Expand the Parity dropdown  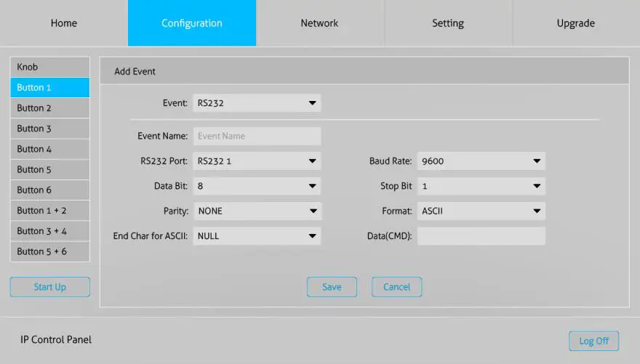257,211
